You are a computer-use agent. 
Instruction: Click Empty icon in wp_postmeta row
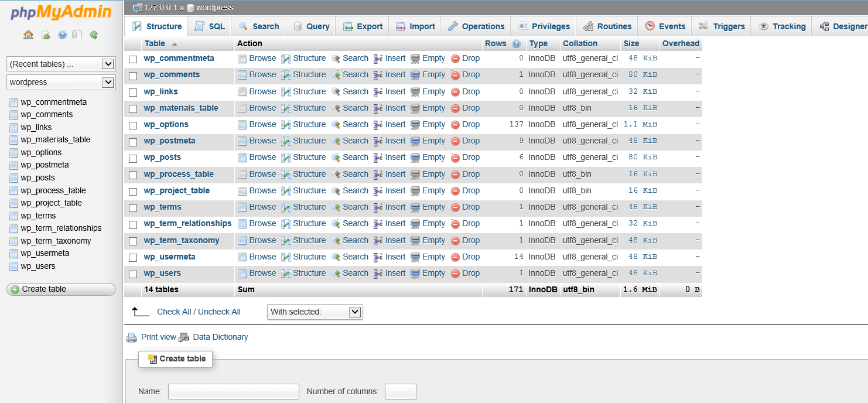click(x=415, y=141)
